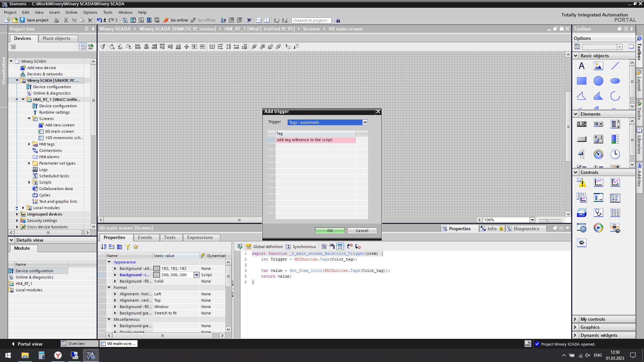Click the trigger alarm-clock icon in script toolbar

(340, 246)
